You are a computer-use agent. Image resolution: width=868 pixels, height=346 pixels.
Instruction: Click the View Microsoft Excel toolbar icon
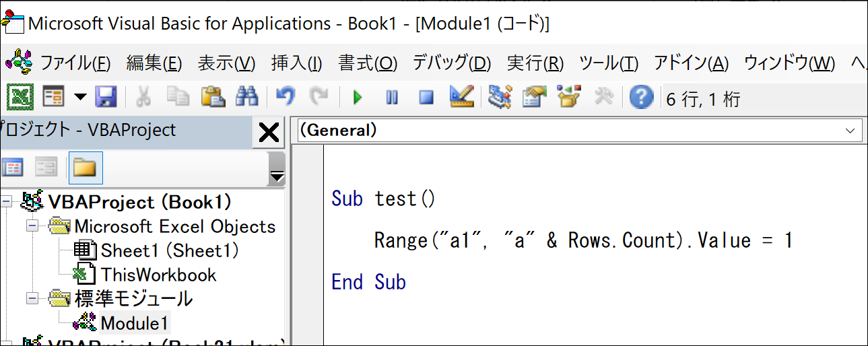(x=21, y=98)
